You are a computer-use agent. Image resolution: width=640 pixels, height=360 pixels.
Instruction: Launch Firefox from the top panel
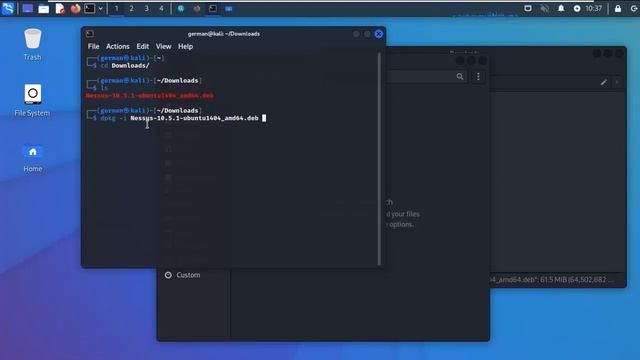[x=75, y=8]
